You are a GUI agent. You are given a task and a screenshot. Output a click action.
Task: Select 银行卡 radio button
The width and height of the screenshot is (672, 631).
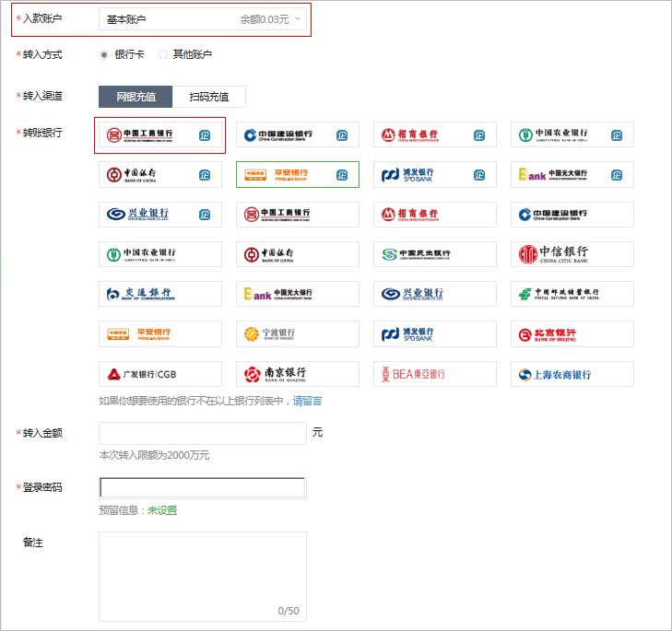(104, 55)
